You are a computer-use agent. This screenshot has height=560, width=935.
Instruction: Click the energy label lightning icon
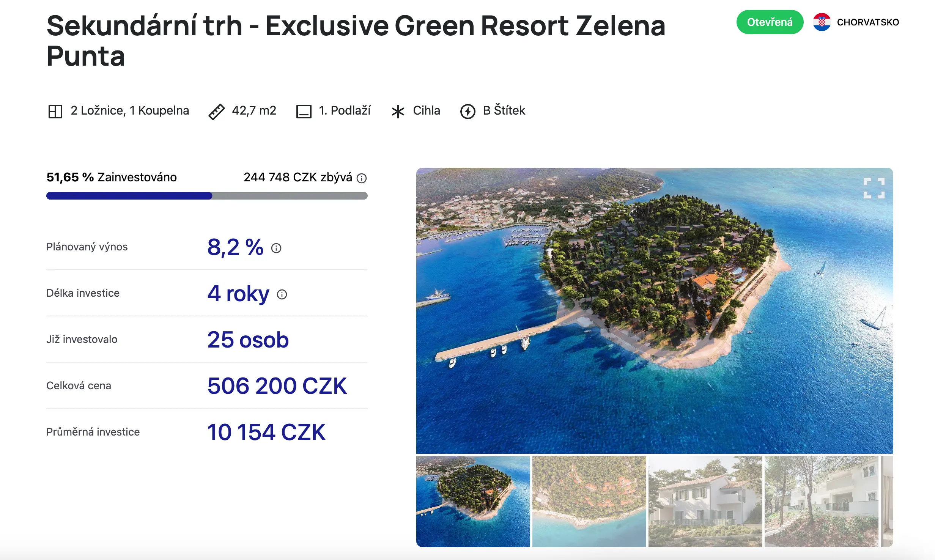[467, 112]
